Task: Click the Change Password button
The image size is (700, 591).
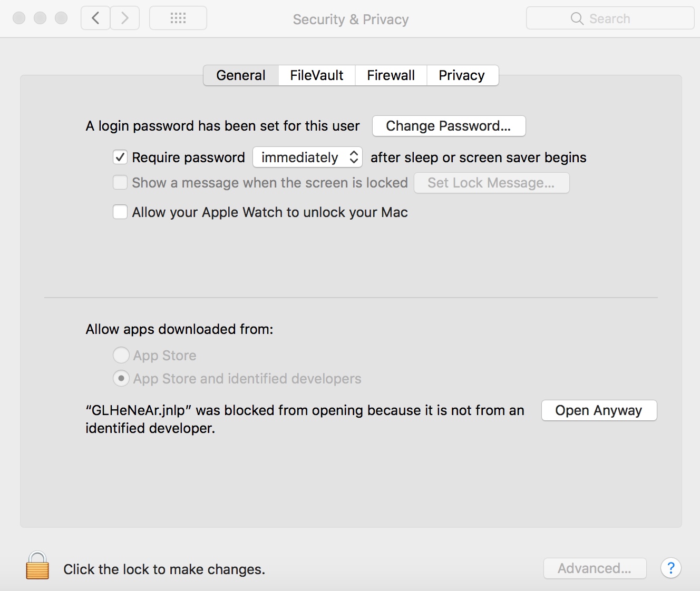Action: click(449, 126)
